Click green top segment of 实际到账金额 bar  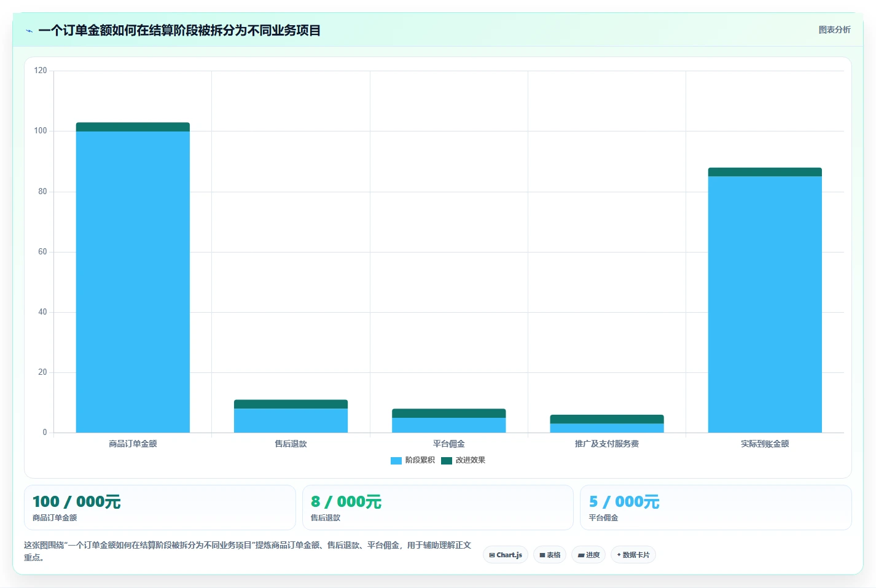point(765,172)
